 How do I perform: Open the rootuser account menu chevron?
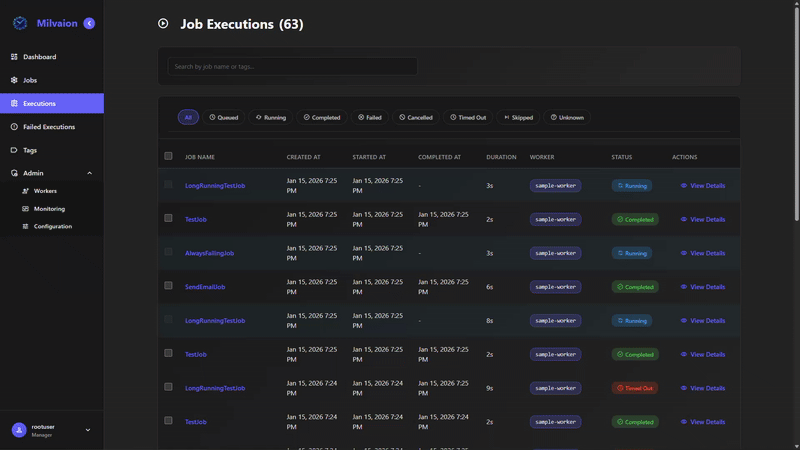point(88,430)
